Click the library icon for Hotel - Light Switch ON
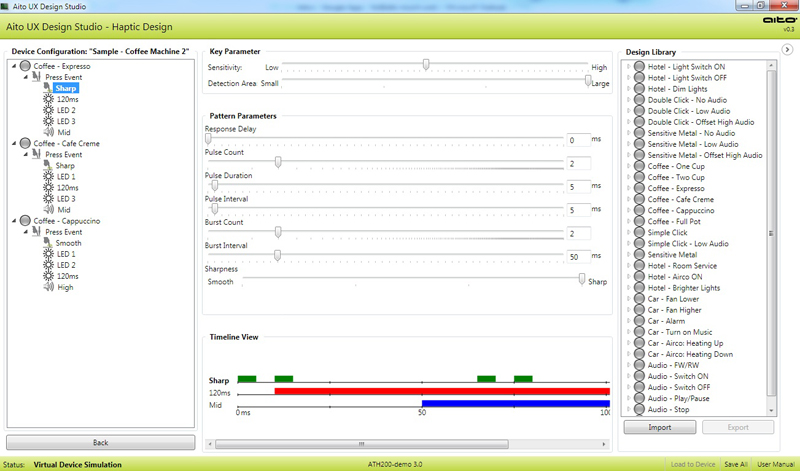The height and width of the screenshot is (471, 800). click(x=639, y=66)
